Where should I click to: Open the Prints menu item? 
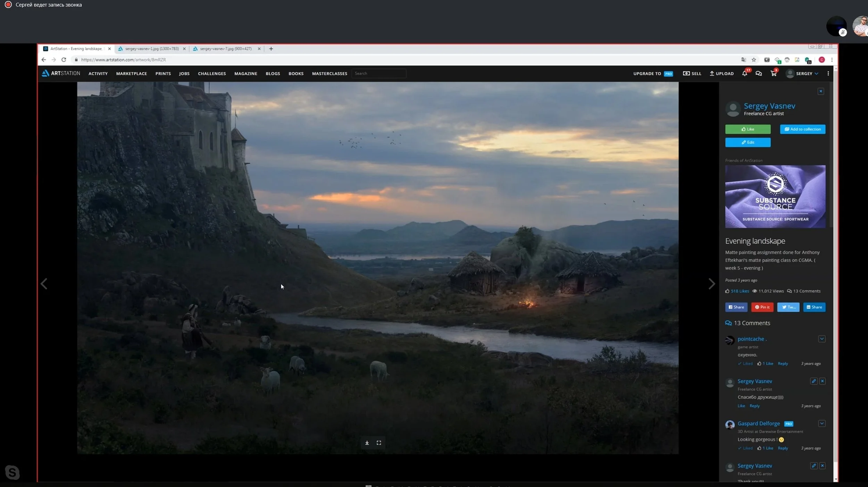click(163, 74)
